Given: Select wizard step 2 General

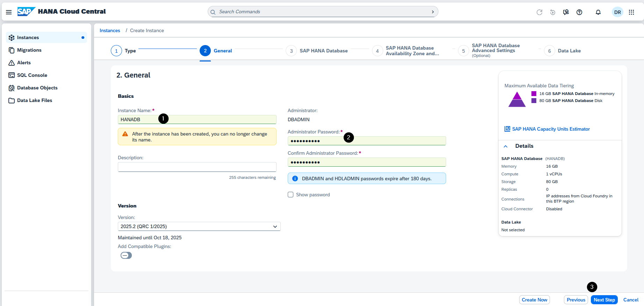Looking at the screenshot, I should point(216,51).
